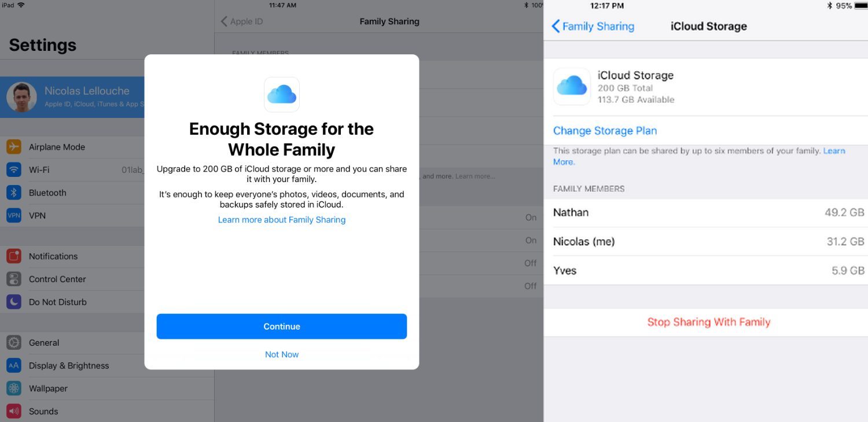868x422 pixels.
Task: Tap the iCloud Storage cloud icon
Action: 572,86
